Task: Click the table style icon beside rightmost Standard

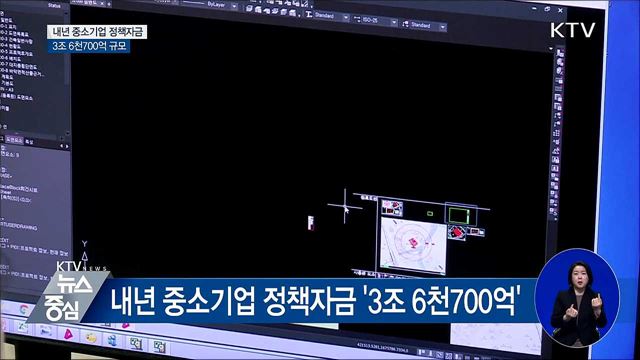Action: [405, 24]
